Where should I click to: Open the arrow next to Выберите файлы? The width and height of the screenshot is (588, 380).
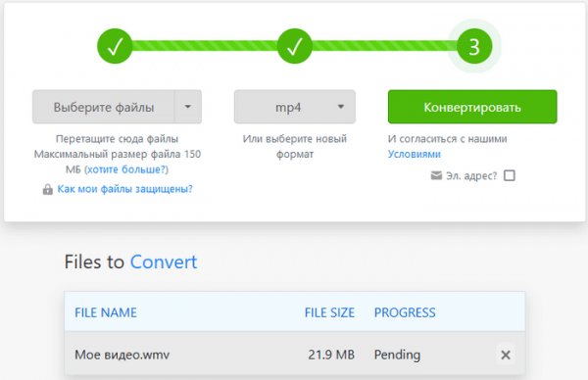pyautogui.click(x=188, y=107)
